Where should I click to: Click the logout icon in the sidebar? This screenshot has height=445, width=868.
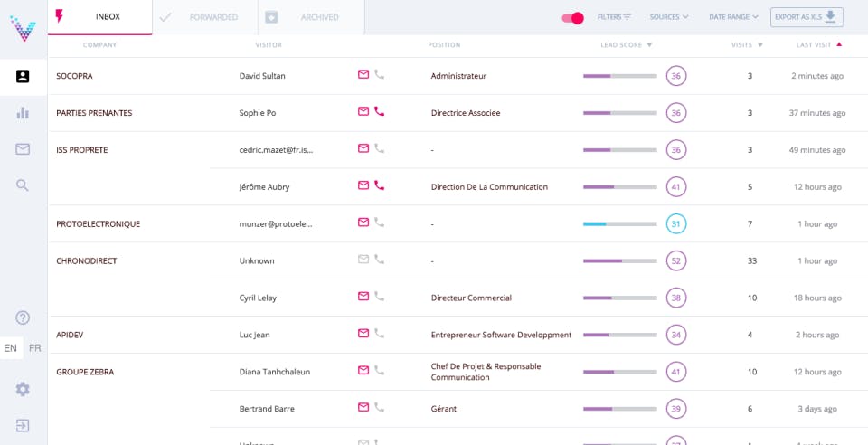coord(23,425)
